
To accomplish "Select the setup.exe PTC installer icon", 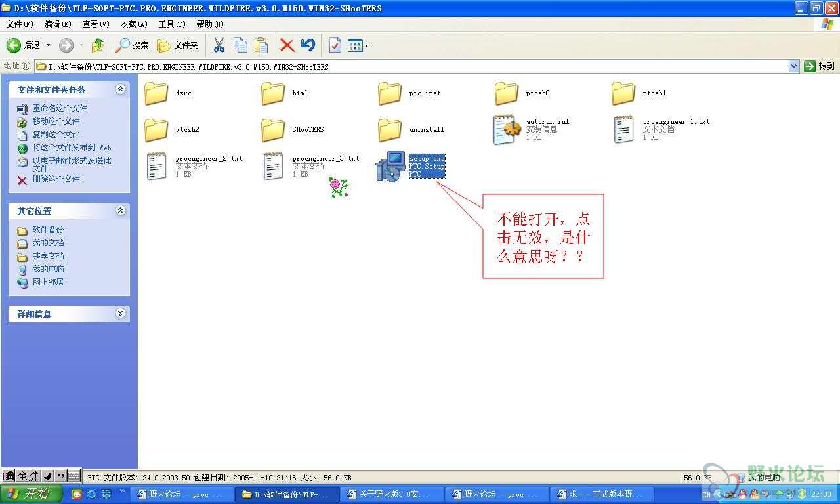I will 390,167.
